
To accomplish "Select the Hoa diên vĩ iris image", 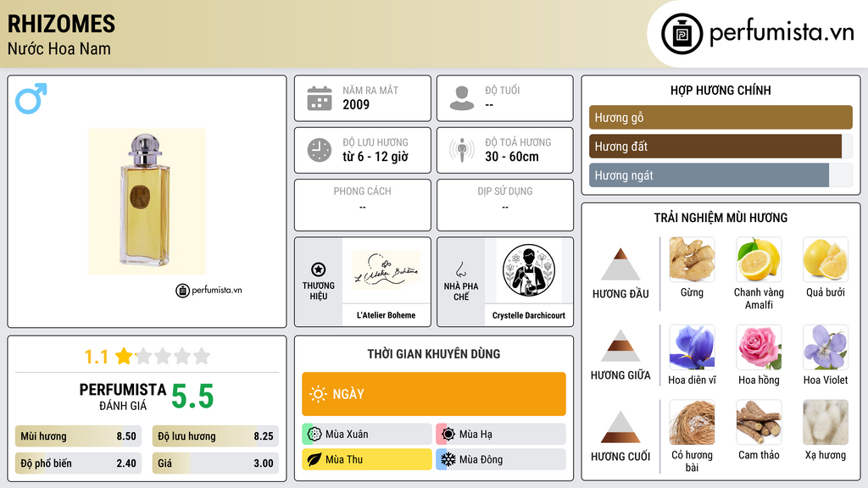I will 692,347.
